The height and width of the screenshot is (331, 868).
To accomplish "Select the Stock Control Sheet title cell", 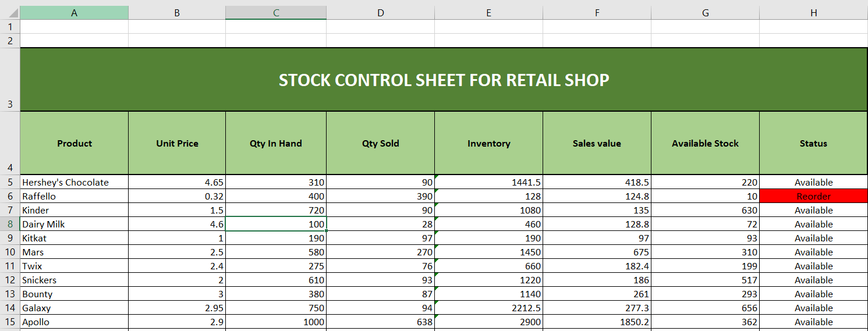I will pyautogui.click(x=444, y=80).
